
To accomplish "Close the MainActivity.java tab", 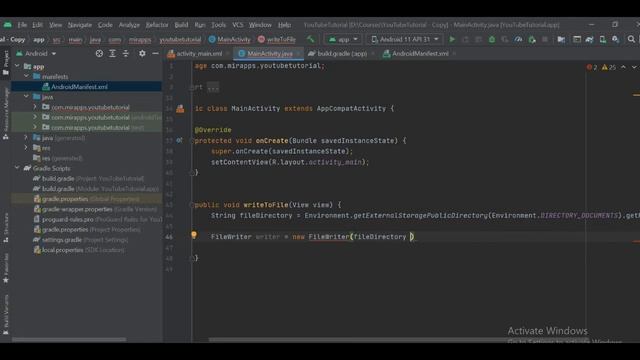I will [299, 53].
